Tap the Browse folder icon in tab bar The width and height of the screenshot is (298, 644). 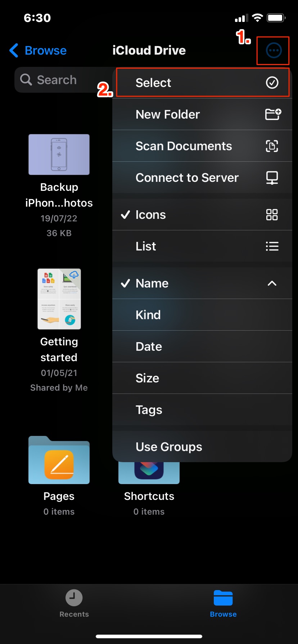[x=223, y=598]
